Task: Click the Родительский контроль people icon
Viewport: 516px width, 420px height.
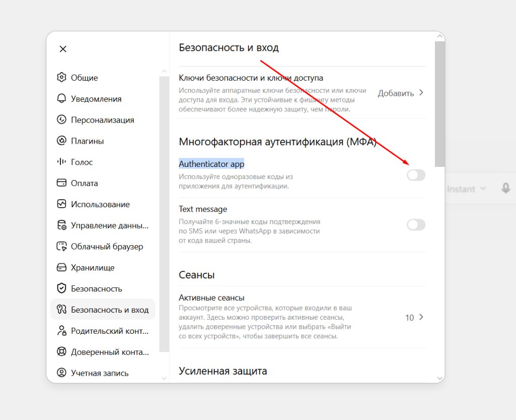Action: click(x=61, y=330)
